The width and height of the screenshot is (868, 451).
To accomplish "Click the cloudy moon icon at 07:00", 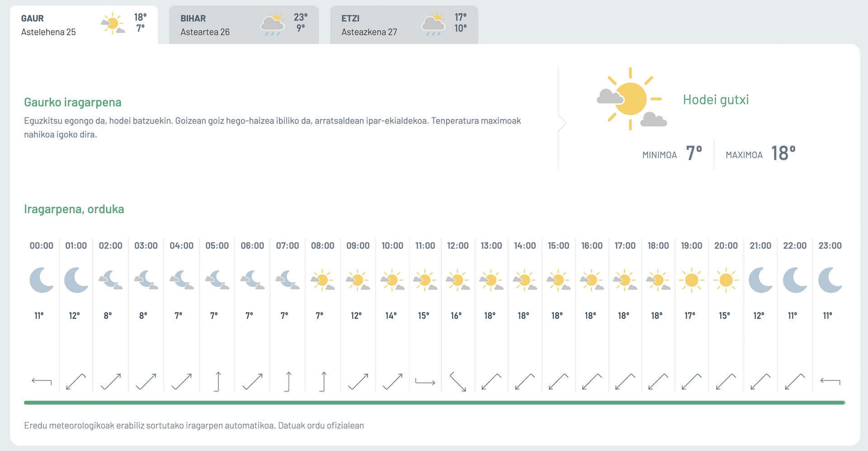I will (288, 280).
